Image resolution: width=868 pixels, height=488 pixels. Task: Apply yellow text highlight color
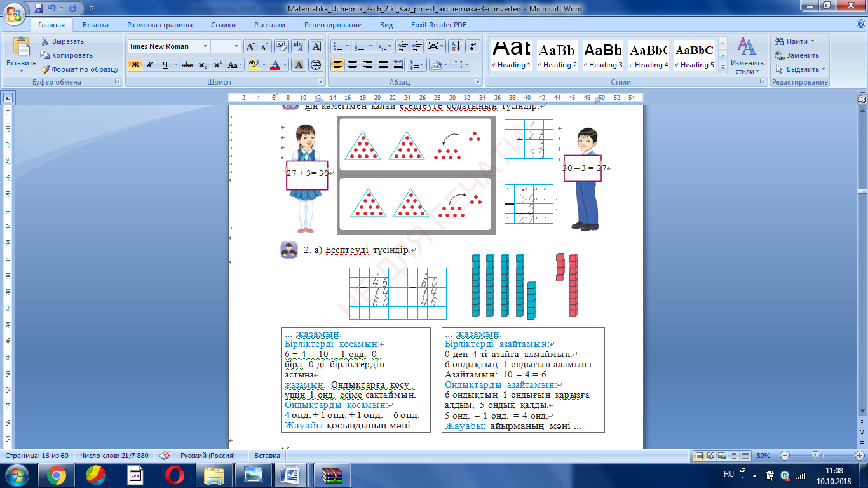pyautogui.click(x=253, y=65)
